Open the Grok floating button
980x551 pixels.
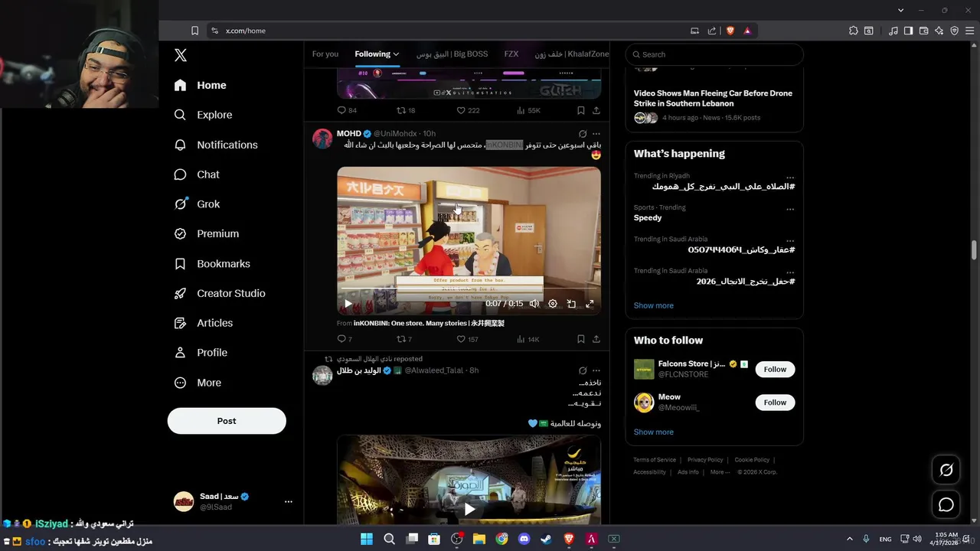pos(946,470)
